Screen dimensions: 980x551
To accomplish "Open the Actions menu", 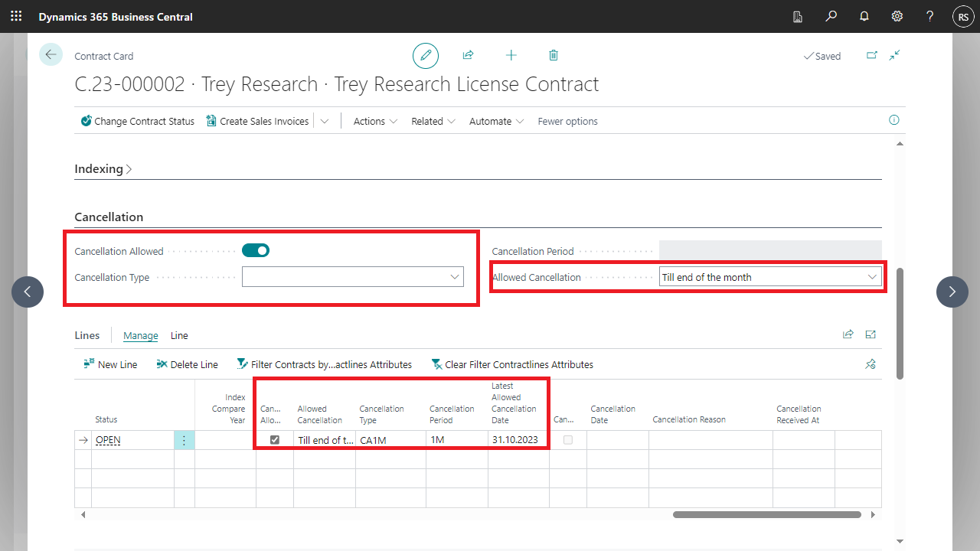I will tap(375, 121).
